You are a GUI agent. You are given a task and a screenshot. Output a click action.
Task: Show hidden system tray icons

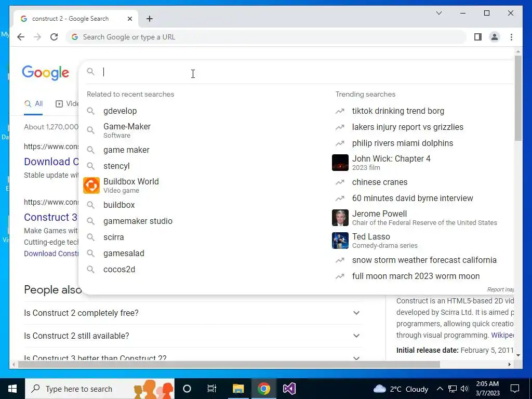(x=440, y=389)
